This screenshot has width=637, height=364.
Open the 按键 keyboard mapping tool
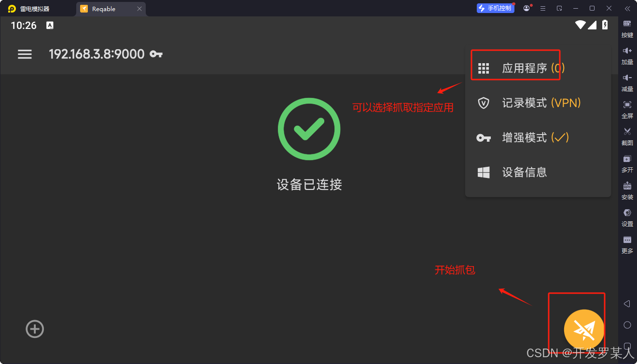point(627,28)
